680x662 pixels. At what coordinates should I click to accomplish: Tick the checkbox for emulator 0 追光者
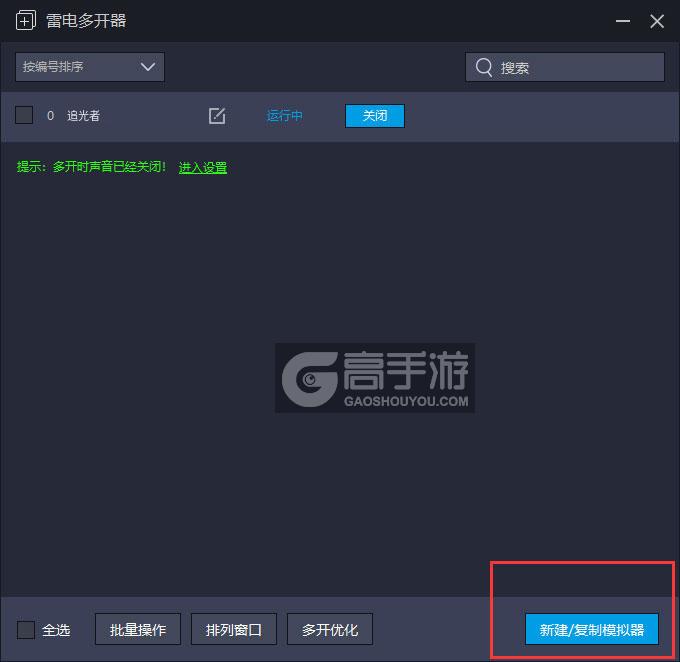tap(24, 115)
